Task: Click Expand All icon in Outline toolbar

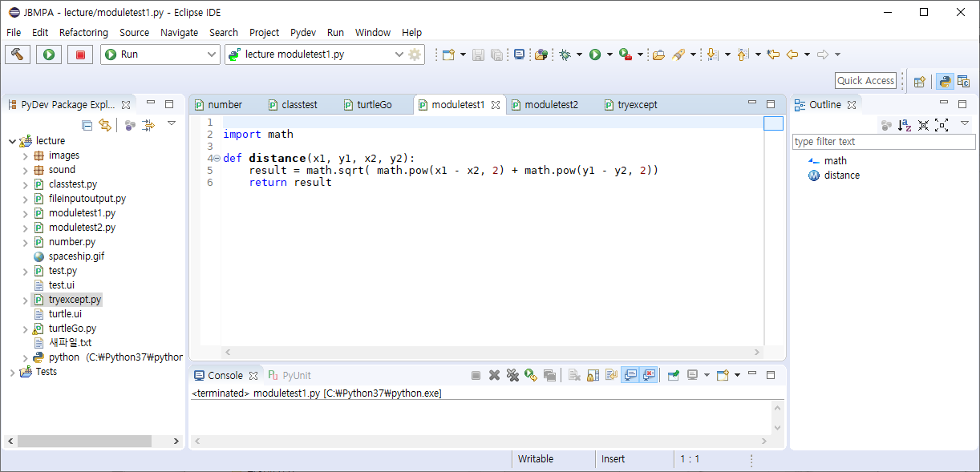Action: click(x=942, y=125)
